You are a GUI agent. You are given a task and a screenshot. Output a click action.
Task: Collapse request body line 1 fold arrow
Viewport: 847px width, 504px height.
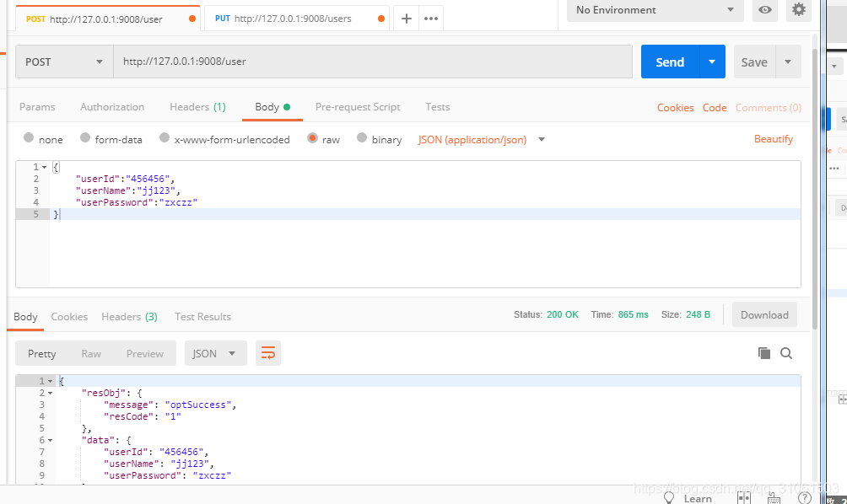tap(45, 167)
